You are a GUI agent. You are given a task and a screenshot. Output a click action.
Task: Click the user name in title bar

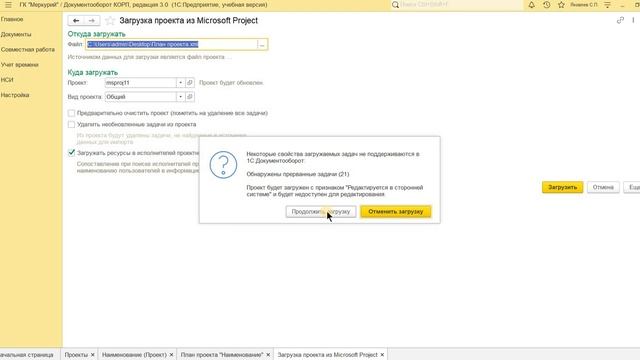pyautogui.click(x=584, y=5)
